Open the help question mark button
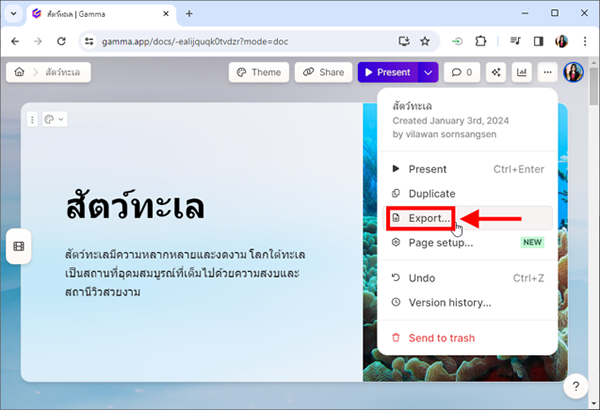The image size is (600, 410). pyautogui.click(x=576, y=386)
